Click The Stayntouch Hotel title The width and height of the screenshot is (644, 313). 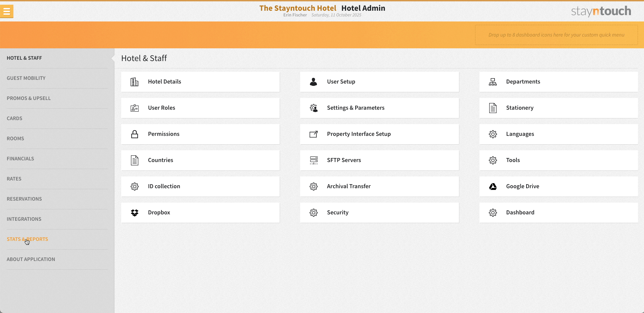click(297, 8)
